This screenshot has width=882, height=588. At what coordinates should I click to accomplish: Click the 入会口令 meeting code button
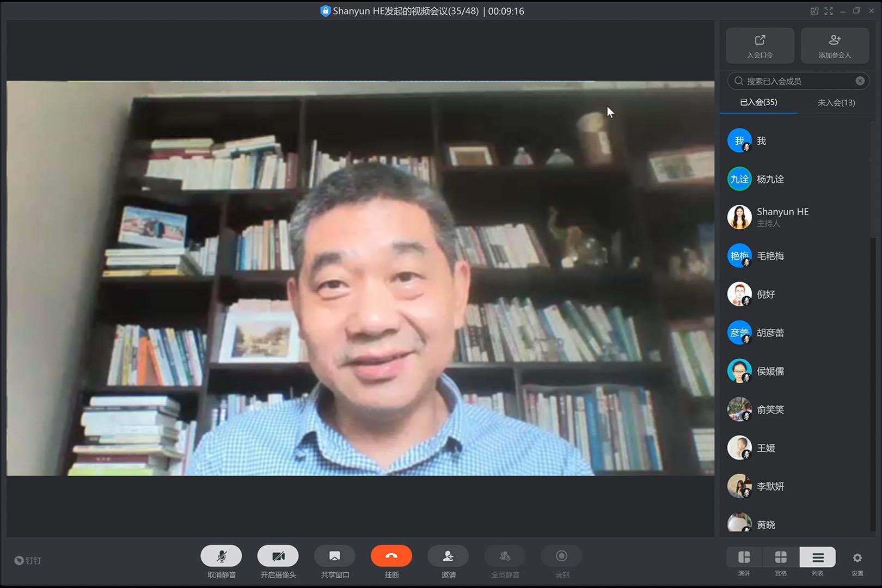(759, 46)
